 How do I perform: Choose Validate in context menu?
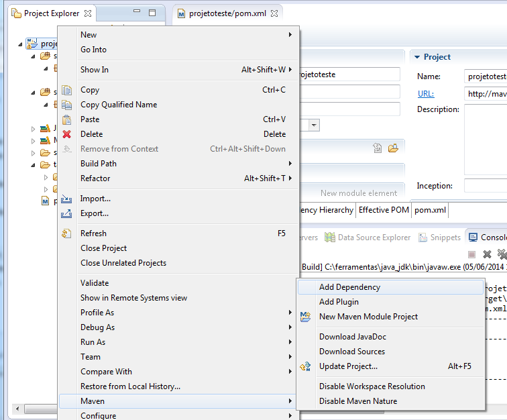(x=178, y=283)
